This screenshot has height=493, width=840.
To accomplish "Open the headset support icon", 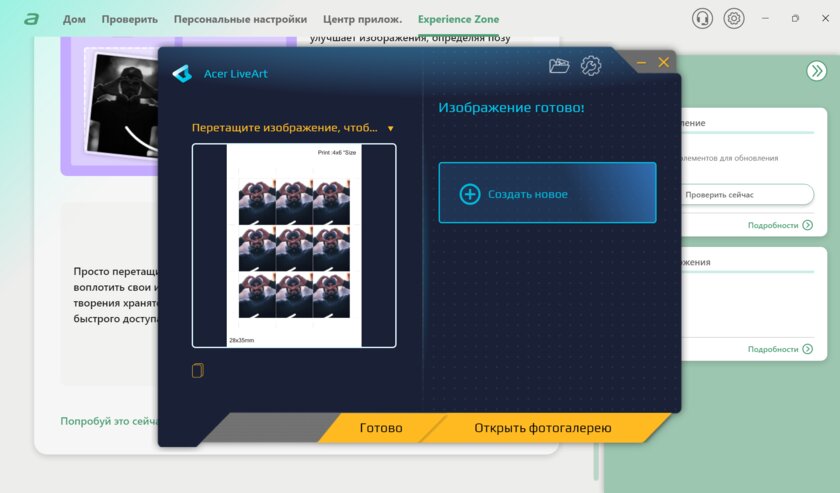I will click(x=702, y=19).
